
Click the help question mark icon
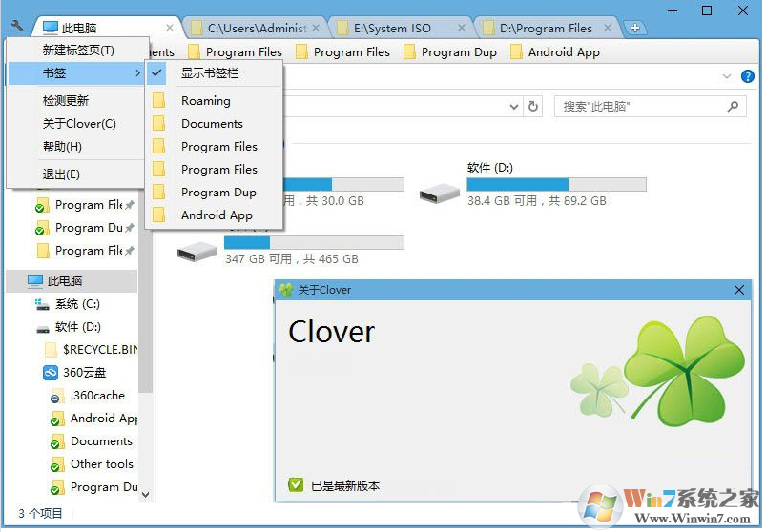[748, 76]
